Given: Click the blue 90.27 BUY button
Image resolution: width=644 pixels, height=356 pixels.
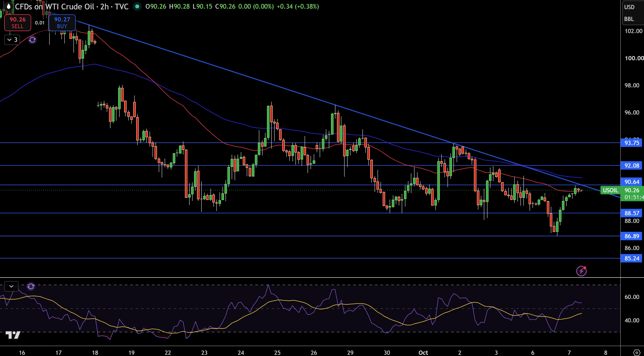Looking at the screenshot, I should [x=62, y=23].
